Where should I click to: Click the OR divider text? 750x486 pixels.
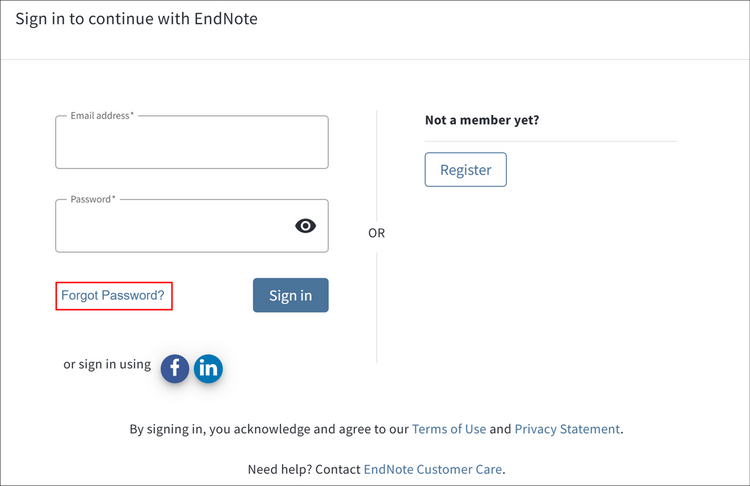pos(376,233)
